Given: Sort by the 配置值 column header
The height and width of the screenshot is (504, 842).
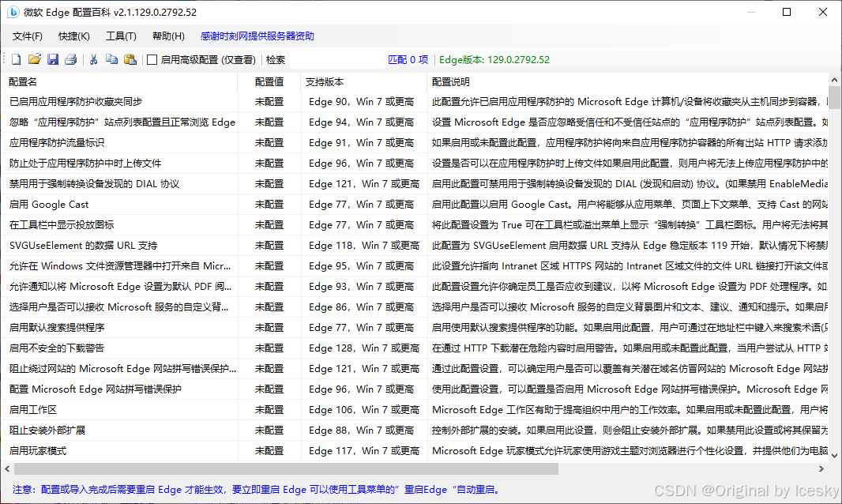Looking at the screenshot, I should pos(269,81).
